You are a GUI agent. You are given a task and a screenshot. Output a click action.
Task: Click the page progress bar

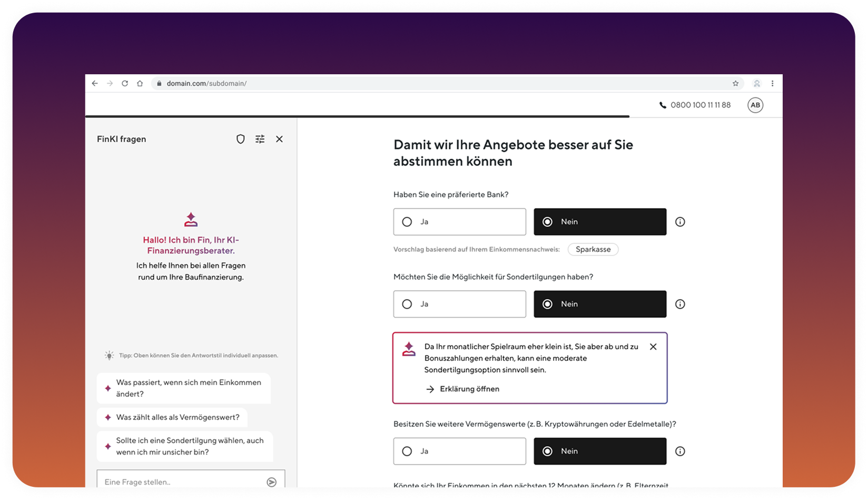click(357, 116)
